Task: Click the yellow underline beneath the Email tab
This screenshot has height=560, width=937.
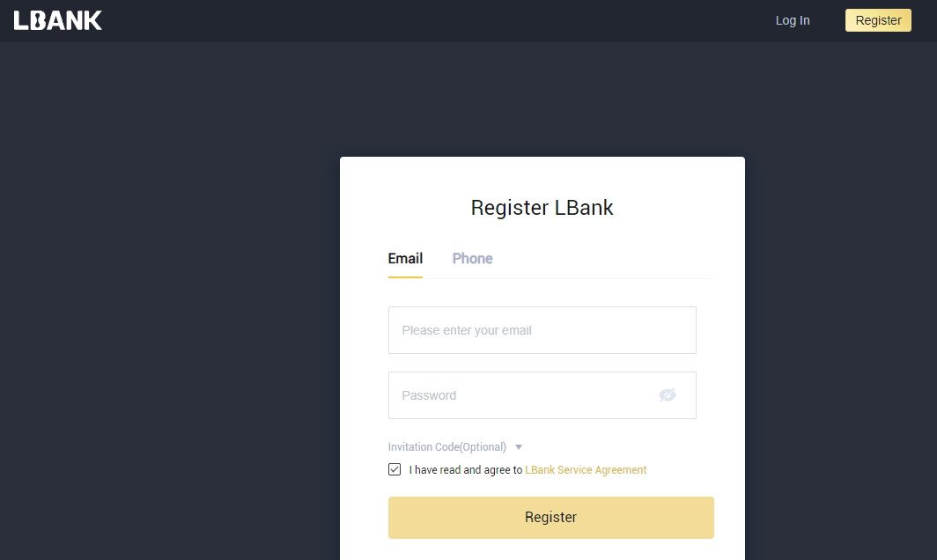Action: point(405,277)
